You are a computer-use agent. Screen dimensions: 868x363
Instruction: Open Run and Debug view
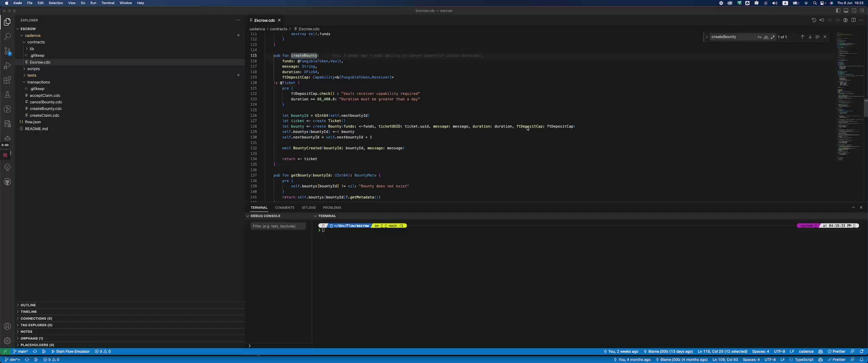(x=7, y=66)
